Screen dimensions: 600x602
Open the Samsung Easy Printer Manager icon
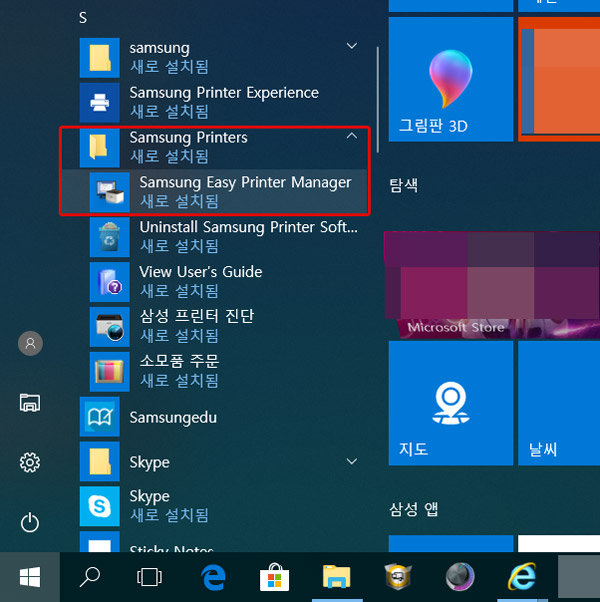point(109,192)
